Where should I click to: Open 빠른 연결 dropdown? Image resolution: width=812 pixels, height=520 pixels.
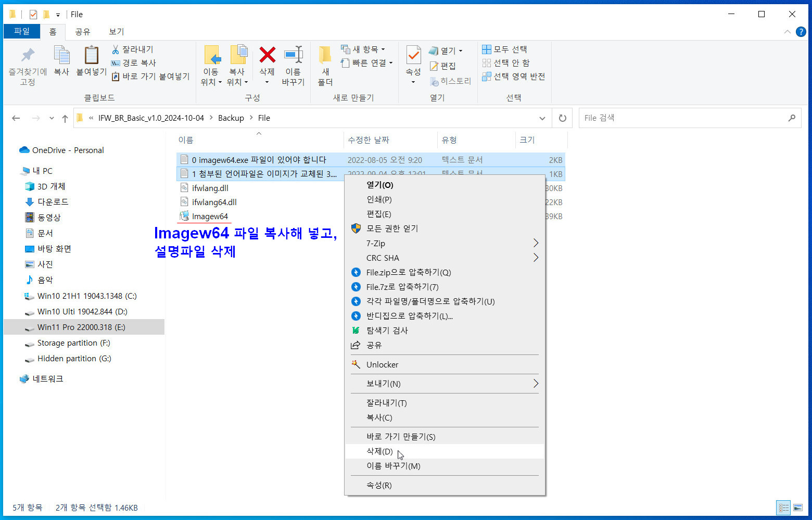(x=366, y=63)
